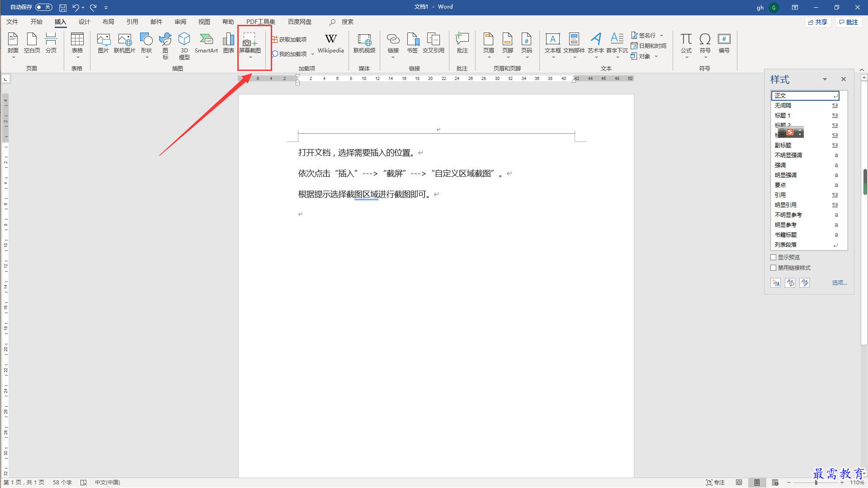
Task: Toggle AutoSave (自动保存) switch
Action: pyautogui.click(x=44, y=7)
